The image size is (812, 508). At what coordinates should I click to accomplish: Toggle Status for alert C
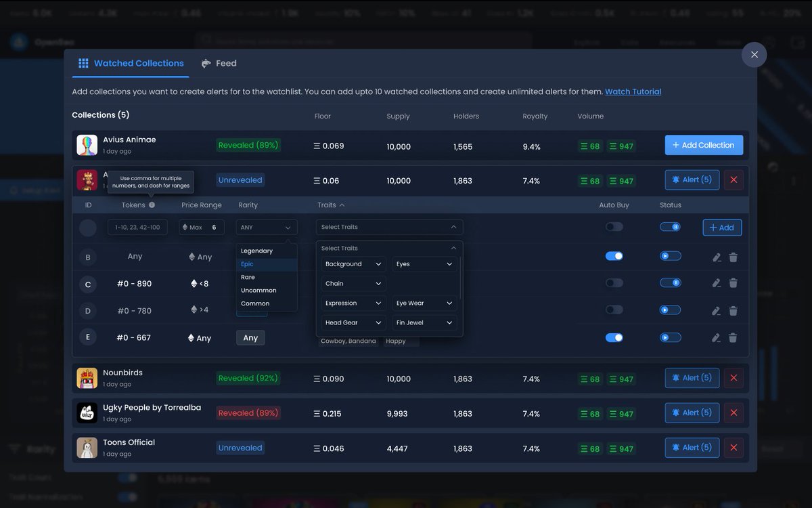[x=671, y=282]
